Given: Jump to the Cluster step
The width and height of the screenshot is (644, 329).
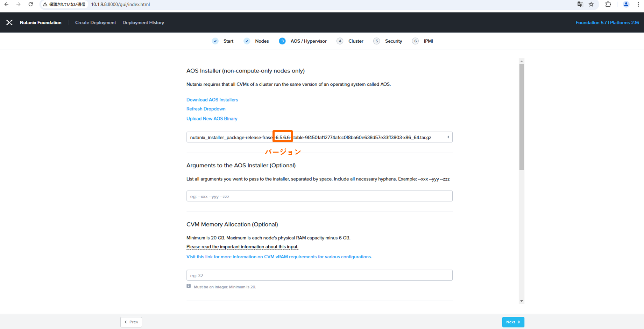Looking at the screenshot, I should tap(355, 41).
